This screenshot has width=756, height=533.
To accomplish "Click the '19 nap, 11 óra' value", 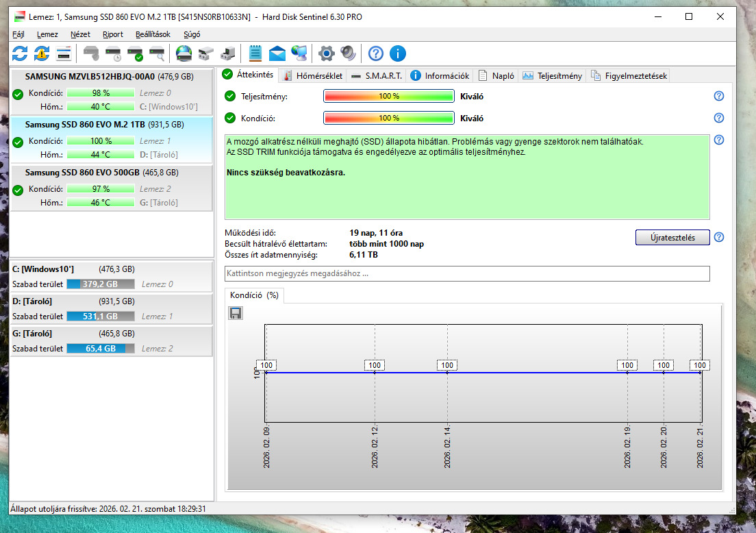I will coord(375,232).
